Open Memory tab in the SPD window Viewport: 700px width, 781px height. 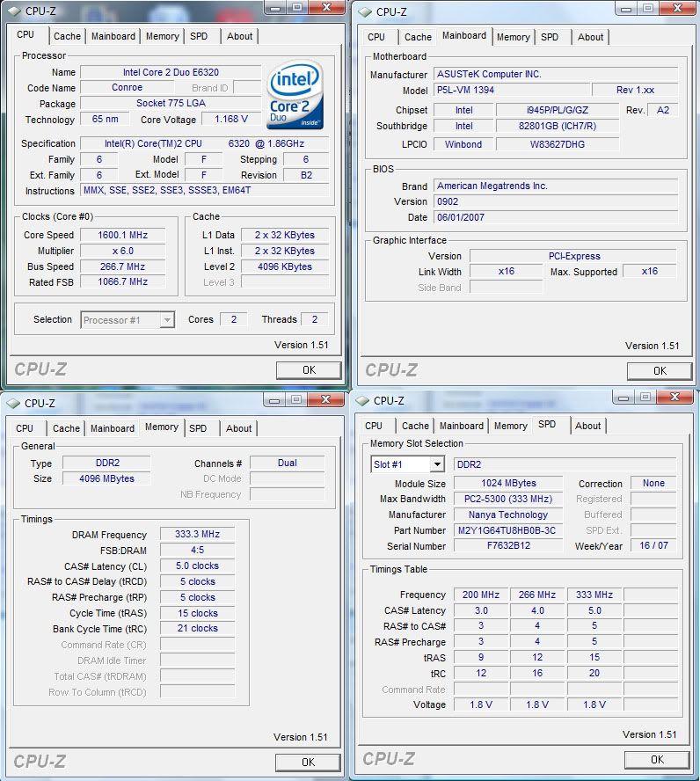510,426
